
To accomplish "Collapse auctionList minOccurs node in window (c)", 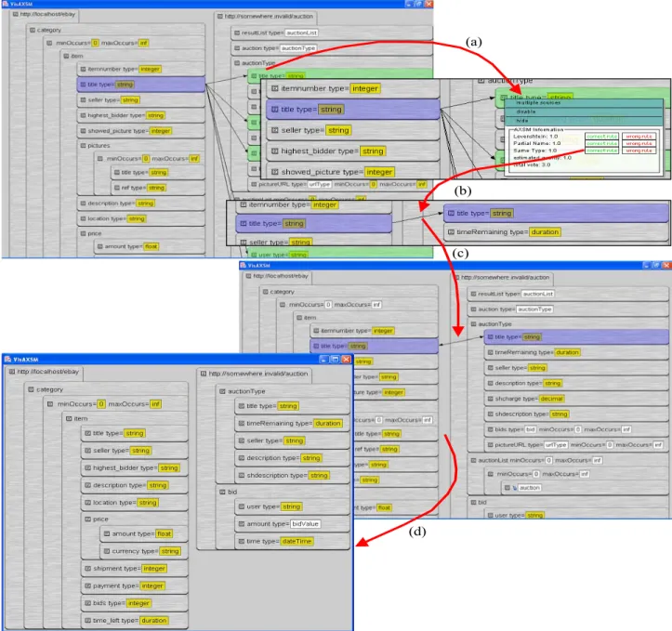I will point(474,460).
